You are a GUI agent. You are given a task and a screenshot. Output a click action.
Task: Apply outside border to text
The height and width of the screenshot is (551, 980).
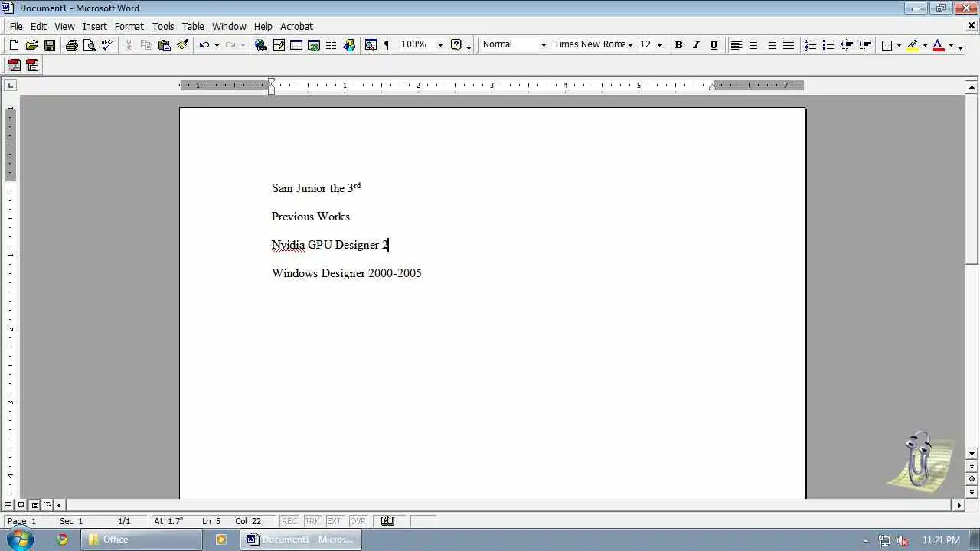click(x=887, y=45)
